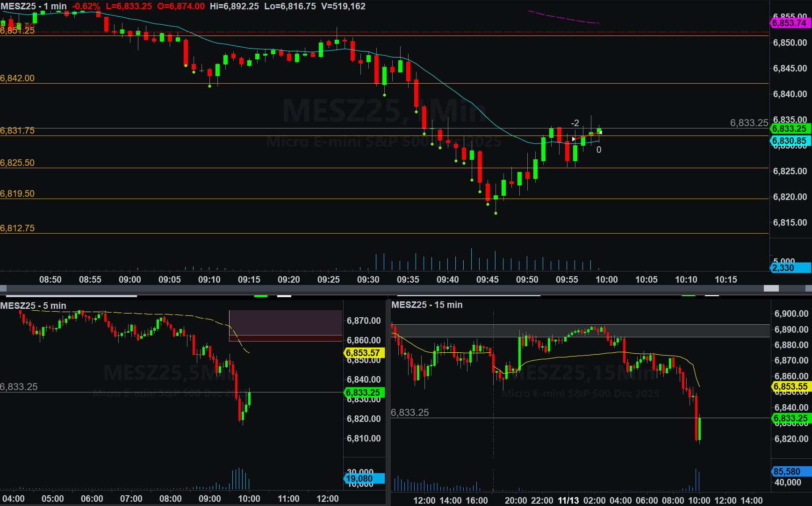This screenshot has width=812, height=506.
Task: Grab the 1 min chart horizontal scrollbar thumb
Action: tap(771, 288)
